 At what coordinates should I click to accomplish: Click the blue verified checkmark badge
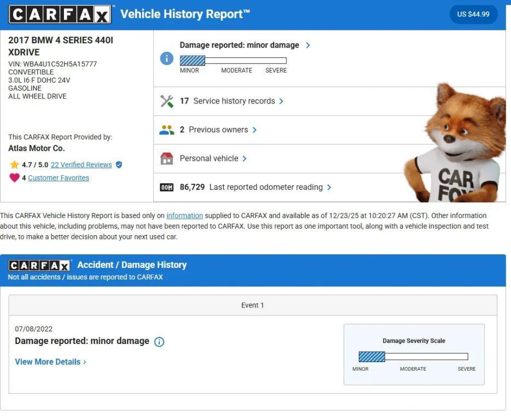pyautogui.click(x=119, y=165)
